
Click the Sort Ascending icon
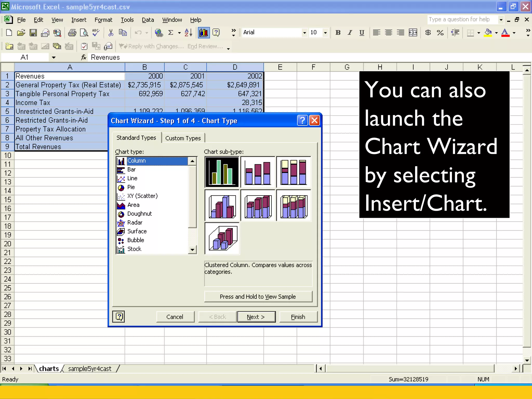coord(188,32)
